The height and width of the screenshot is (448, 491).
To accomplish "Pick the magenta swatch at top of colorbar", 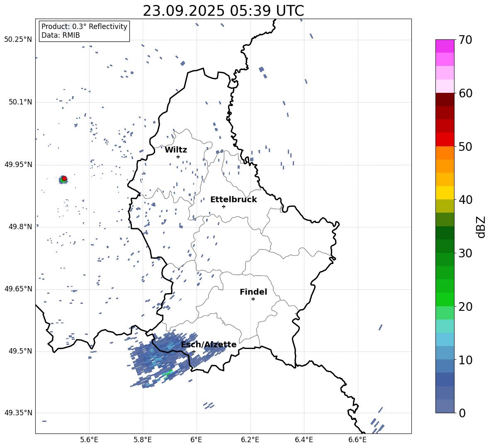I will tap(445, 46).
